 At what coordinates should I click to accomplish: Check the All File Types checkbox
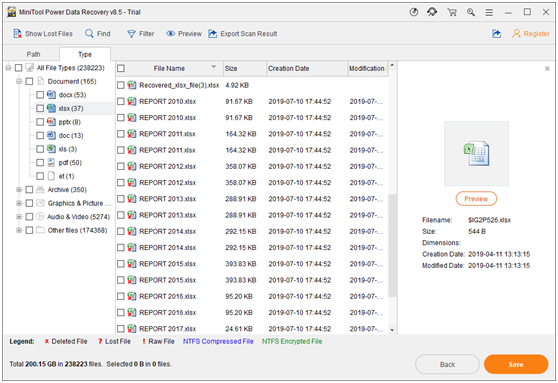coord(19,68)
